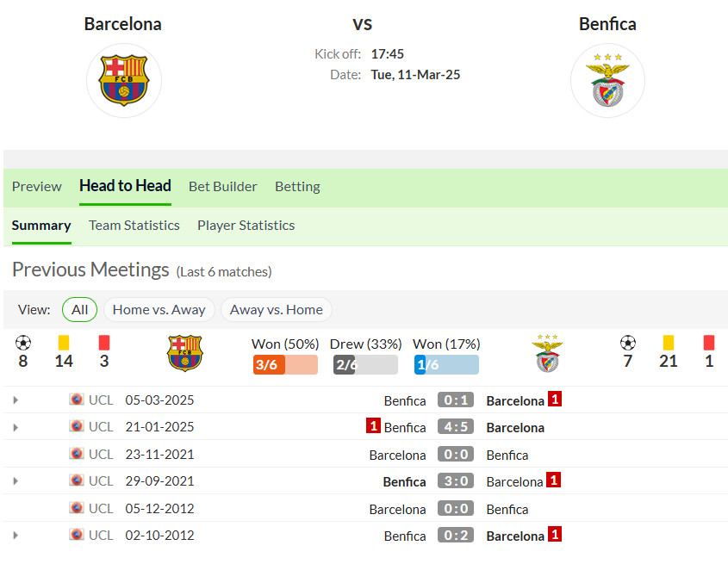Click Barcelona crest in the stats summary row
728x564 pixels.
[x=184, y=353]
